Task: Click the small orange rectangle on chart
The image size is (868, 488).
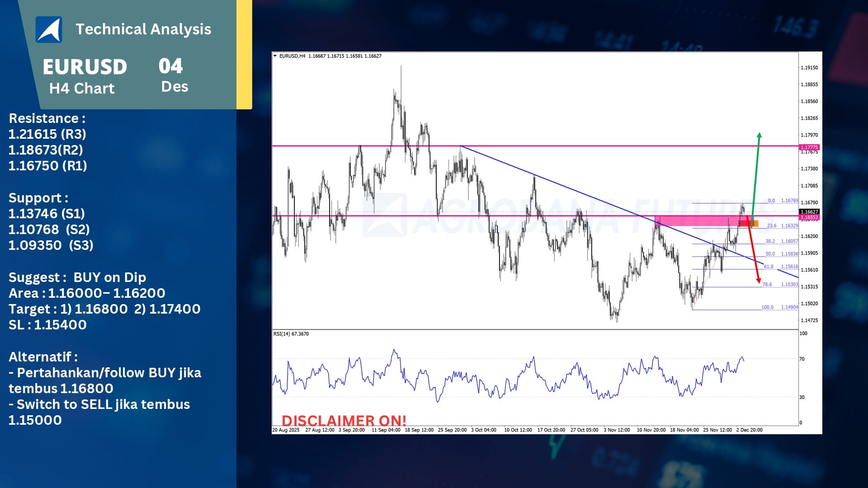Action: pyautogui.click(x=755, y=224)
